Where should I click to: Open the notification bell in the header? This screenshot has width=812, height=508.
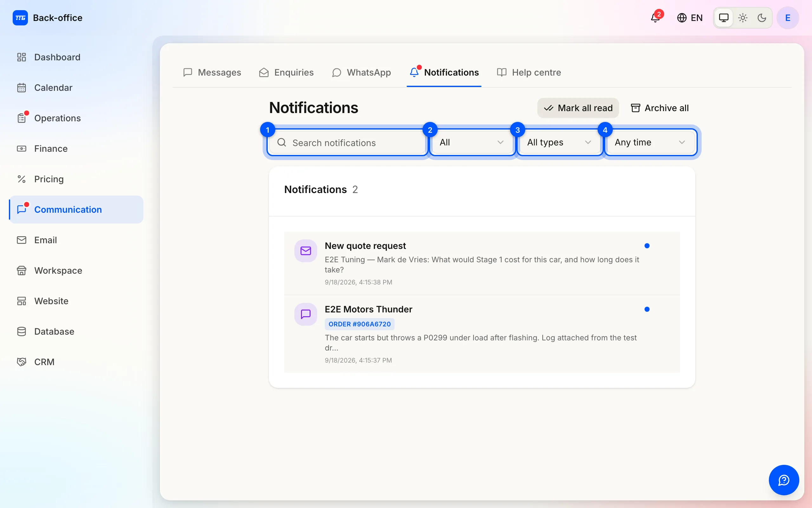pos(655,17)
